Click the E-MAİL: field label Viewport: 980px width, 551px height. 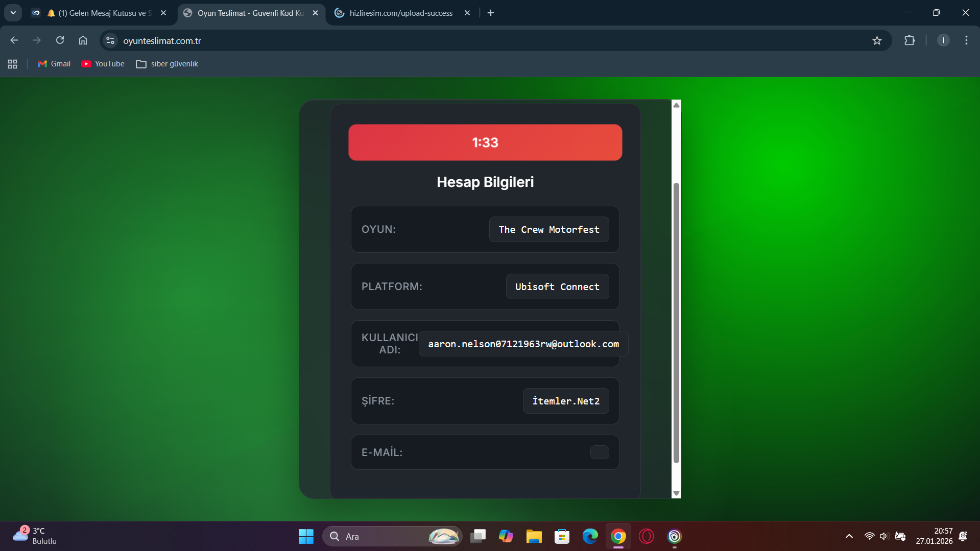click(x=382, y=452)
